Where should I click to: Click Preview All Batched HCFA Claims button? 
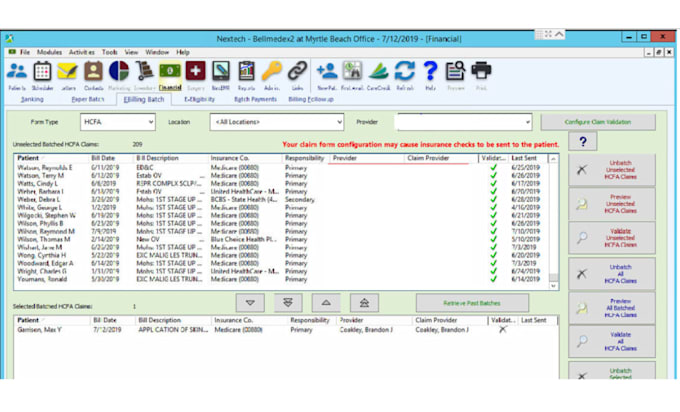pos(612,308)
